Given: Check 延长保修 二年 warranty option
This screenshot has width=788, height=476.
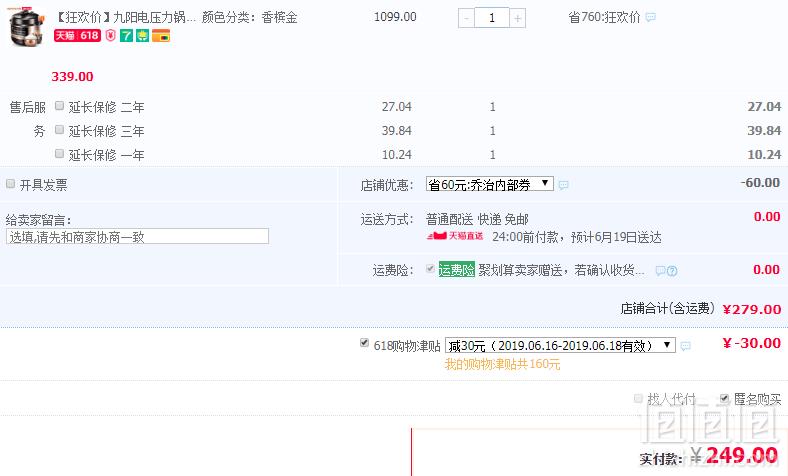Looking at the screenshot, I should [59, 106].
